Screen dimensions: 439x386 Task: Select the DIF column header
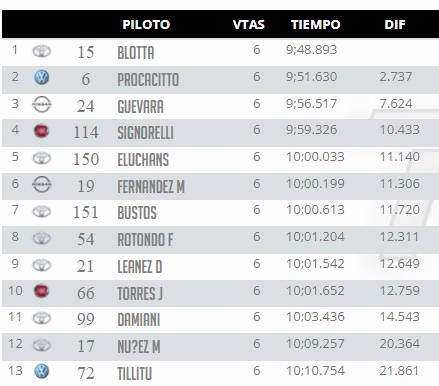coord(395,24)
